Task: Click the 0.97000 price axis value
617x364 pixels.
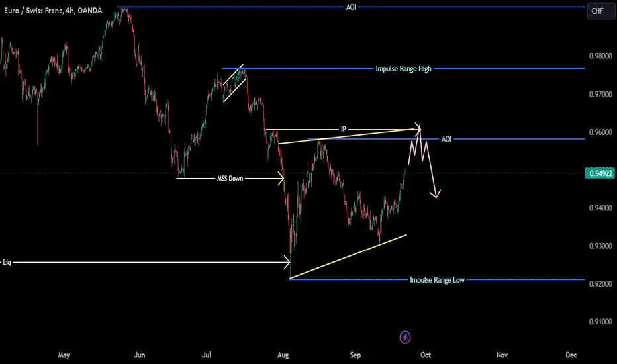Action: 600,94
